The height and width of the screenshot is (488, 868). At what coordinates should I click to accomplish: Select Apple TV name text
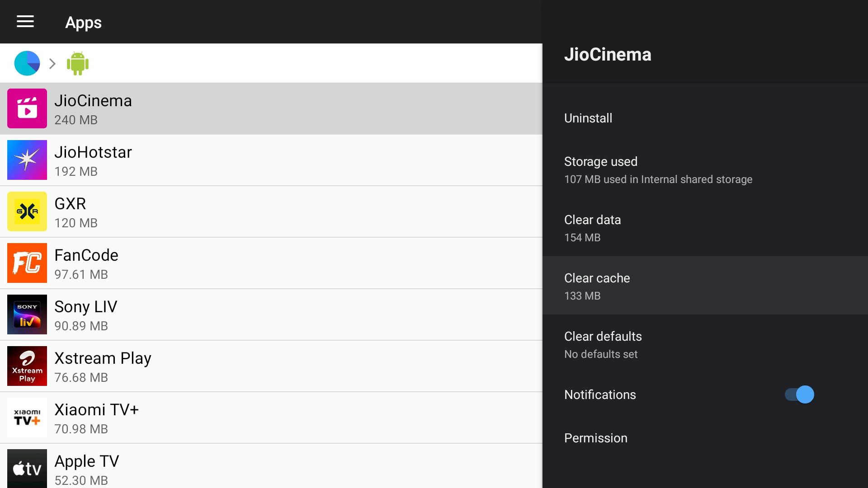click(86, 461)
